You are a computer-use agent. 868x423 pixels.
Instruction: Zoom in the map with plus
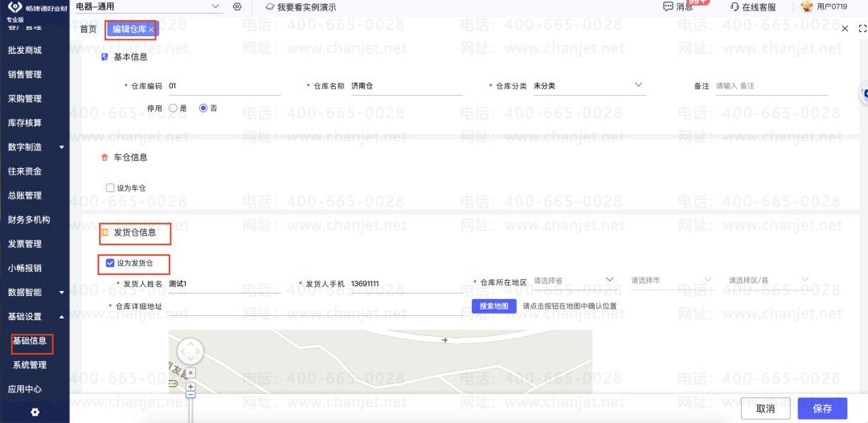click(190, 387)
